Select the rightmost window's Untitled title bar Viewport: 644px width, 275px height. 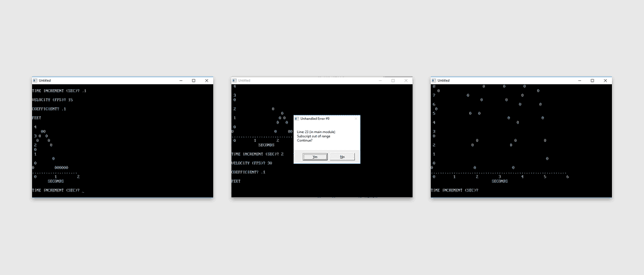pos(503,80)
